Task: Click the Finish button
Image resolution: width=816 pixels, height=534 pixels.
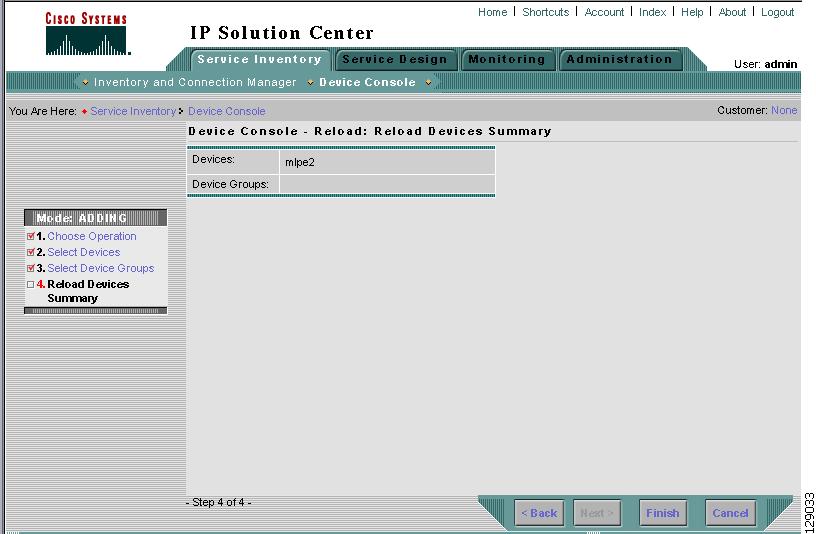Action: pos(662,513)
